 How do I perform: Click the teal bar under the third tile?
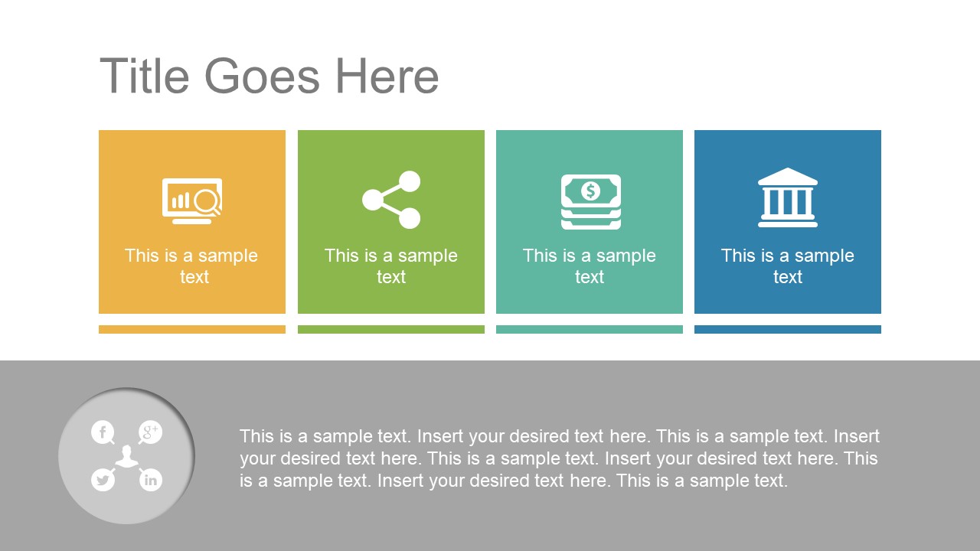[590, 329]
